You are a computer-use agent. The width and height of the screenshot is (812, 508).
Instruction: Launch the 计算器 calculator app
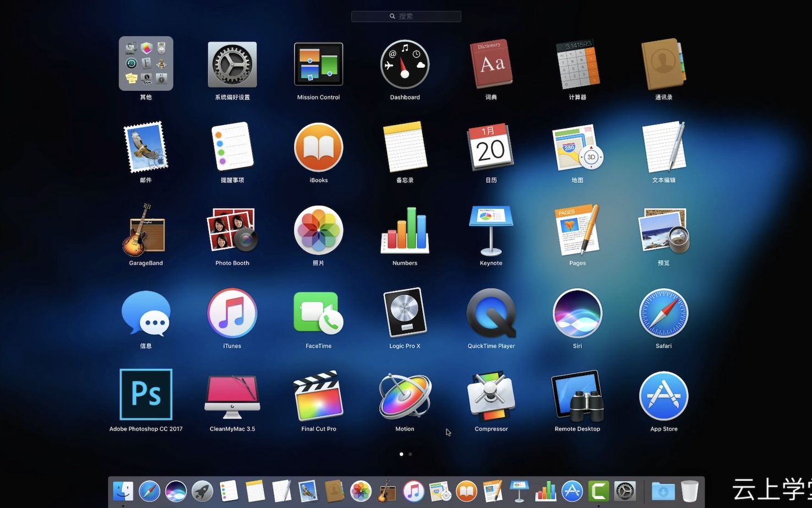point(577,64)
